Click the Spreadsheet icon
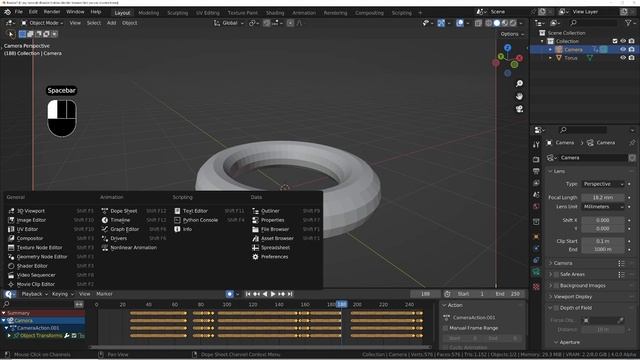Screen dimensions: 640x360 (256, 248)
